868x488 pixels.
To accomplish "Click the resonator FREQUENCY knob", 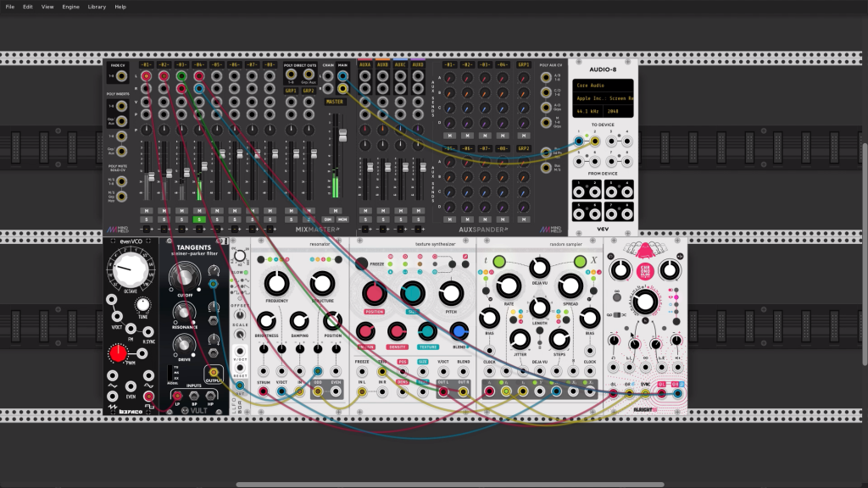I will coord(276,284).
